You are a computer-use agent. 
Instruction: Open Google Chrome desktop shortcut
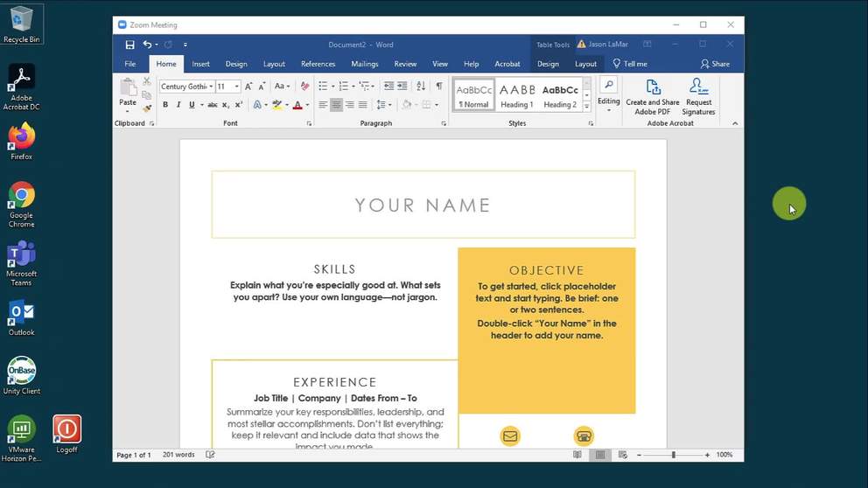tap(22, 205)
